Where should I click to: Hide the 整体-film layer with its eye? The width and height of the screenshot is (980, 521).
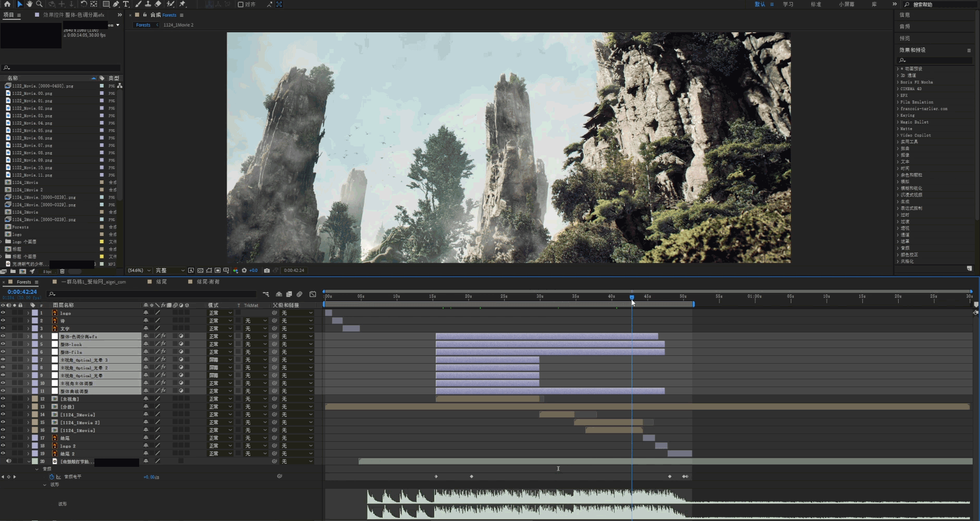pos(3,352)
